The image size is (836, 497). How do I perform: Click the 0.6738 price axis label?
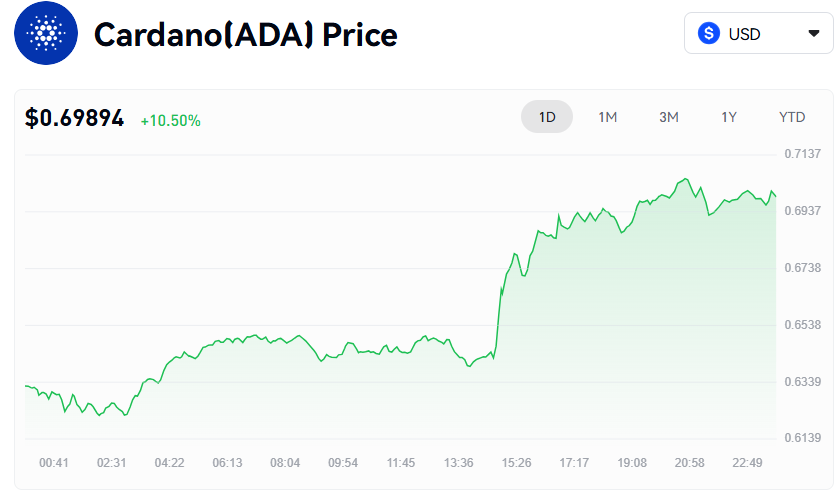click(x=802, y=267)
